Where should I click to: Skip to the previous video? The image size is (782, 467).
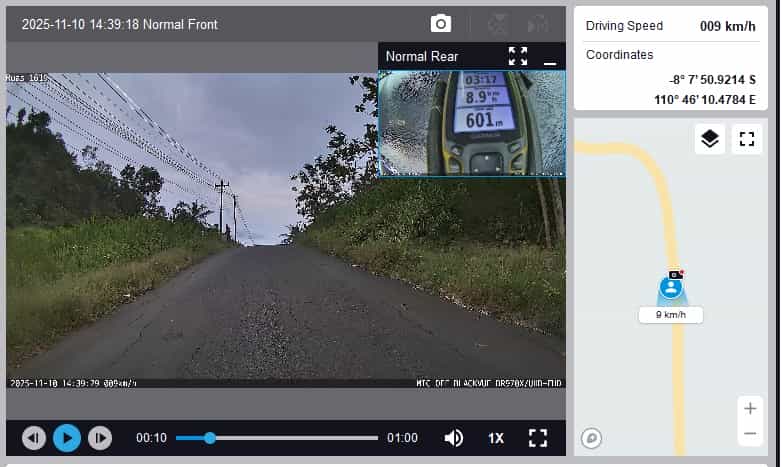34,438
